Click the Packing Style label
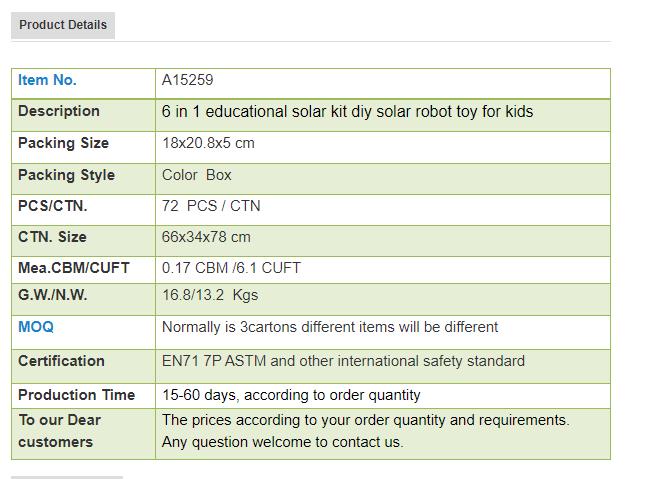 pos(66,175)
